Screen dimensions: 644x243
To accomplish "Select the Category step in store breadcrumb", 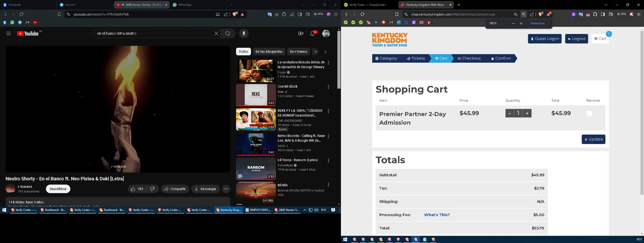I will (x=386, y=58).
